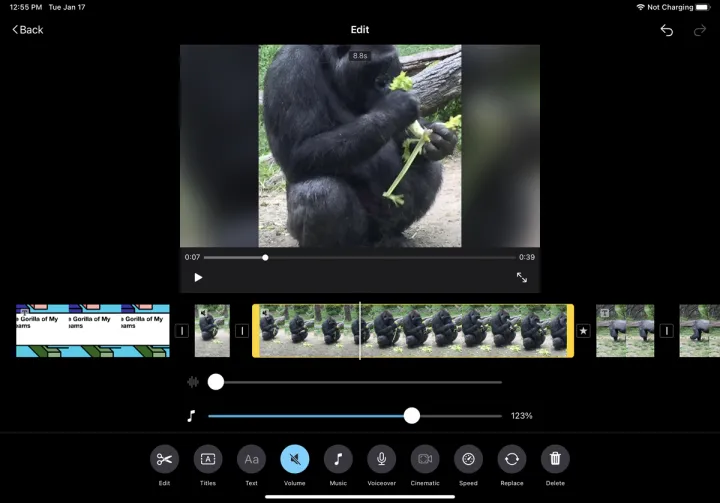This screenshot has width=720, height=503.
Task: Expand preview to full screen
Action: 521,277
